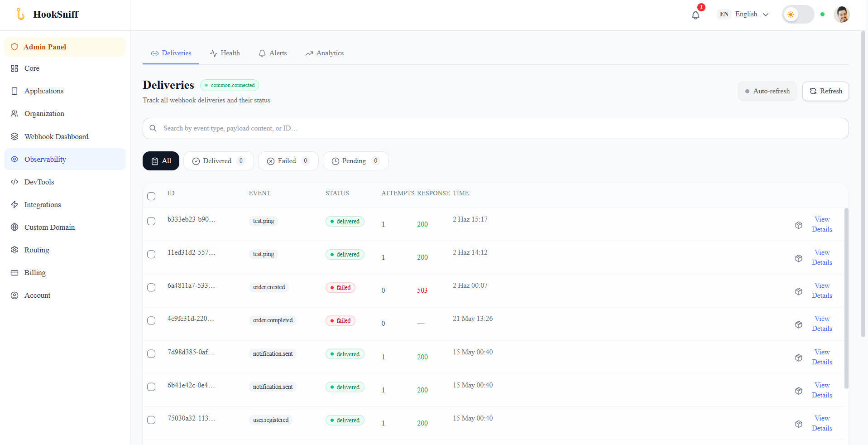Viewport: 868px width, 445px height.
Task: Focus the delivery search input field
Action: pos(495,128)
